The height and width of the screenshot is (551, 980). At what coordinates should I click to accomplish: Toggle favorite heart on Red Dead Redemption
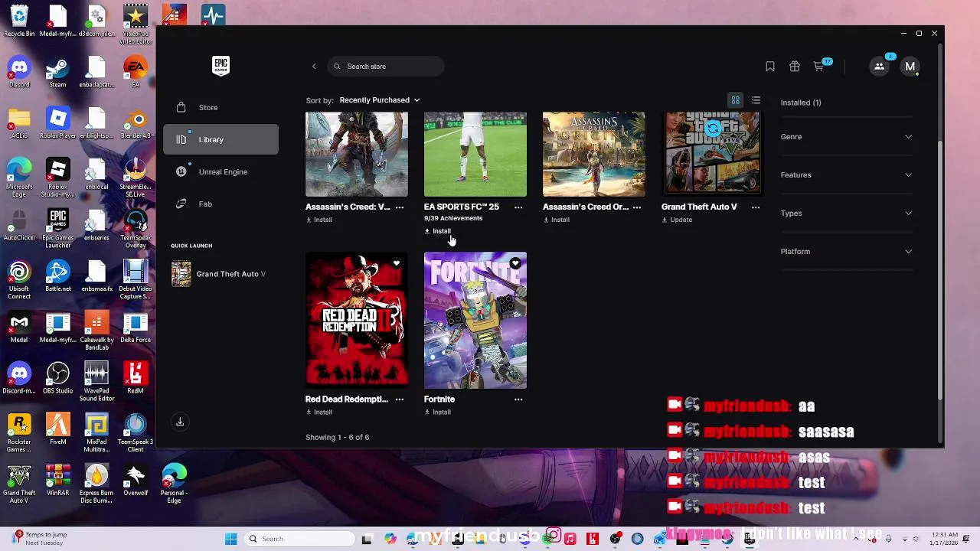tap(397, 263)
